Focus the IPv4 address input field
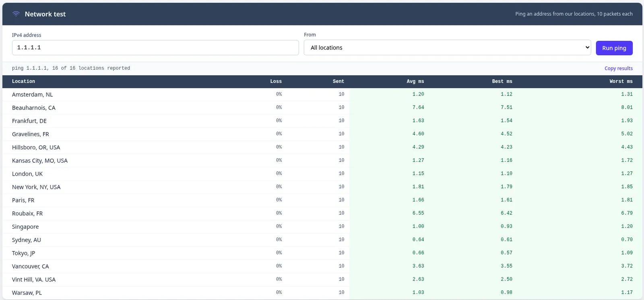This screenshot has width=644, height=300. pyautogui.click(x=155, y=48)
